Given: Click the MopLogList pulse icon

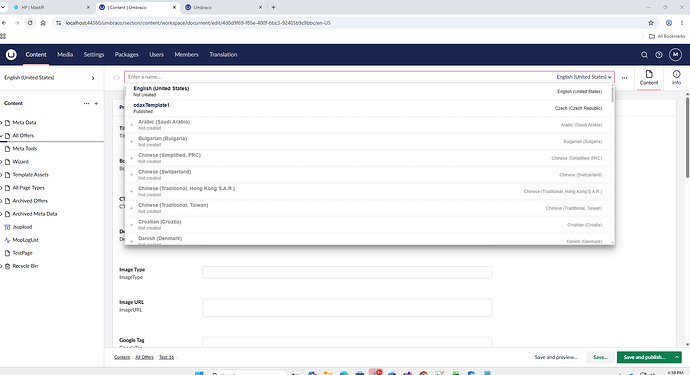Looking at the screenshot, I should (7, 240).
